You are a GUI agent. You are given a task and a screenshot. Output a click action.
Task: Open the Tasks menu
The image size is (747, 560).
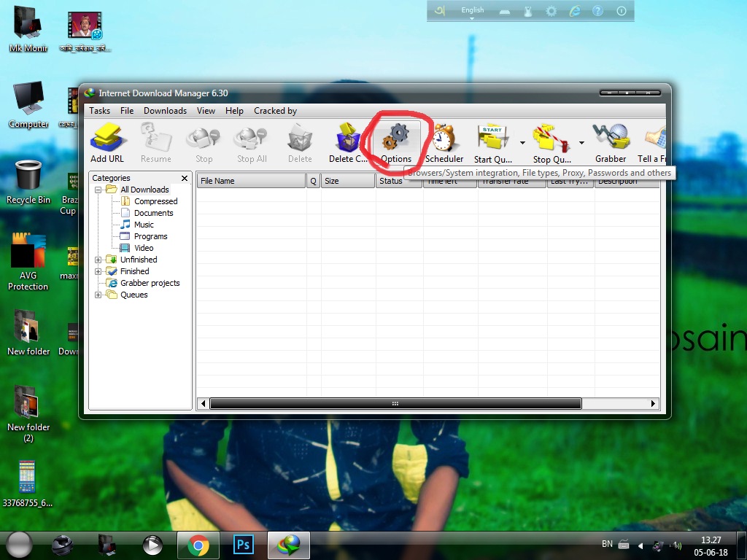[99, 111]
